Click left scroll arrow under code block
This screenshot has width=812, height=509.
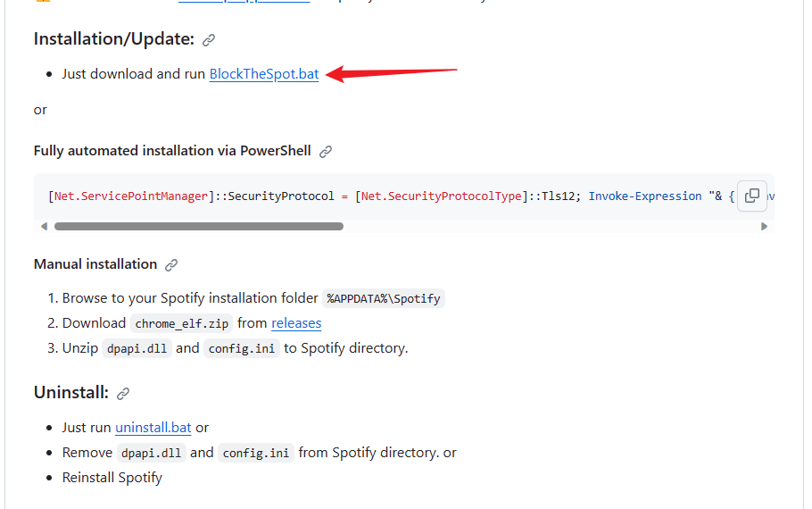(x=44, y=227)
